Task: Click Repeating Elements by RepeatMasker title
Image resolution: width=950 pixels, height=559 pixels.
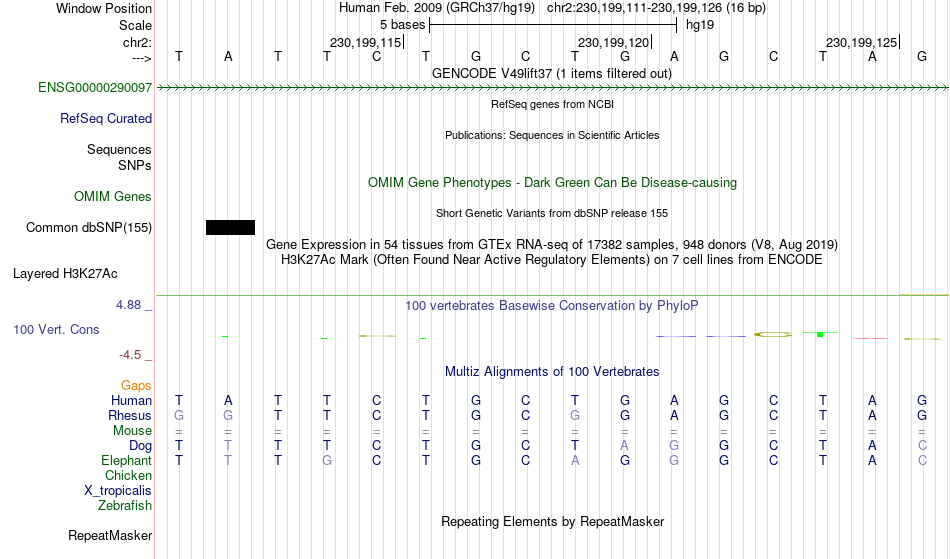Action: coord(553,522)
